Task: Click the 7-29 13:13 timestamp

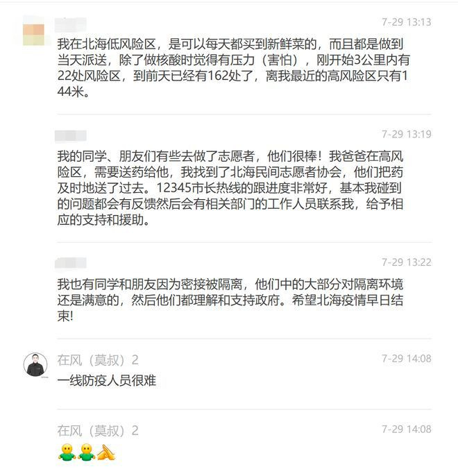Action: 407,22
